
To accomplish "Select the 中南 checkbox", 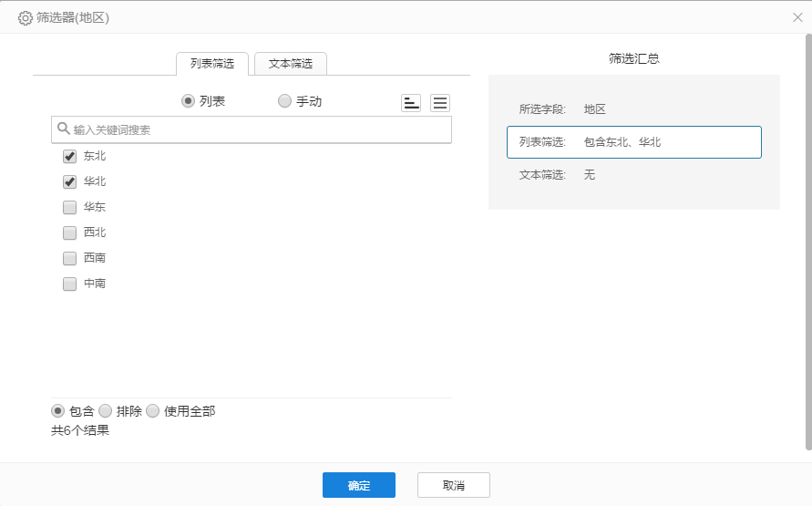I will click(69, 284).
